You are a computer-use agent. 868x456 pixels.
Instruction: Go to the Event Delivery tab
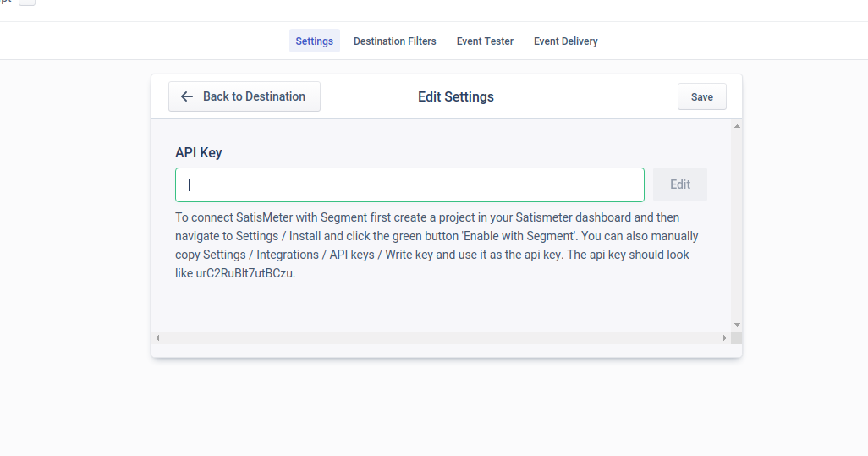click(566, 41)
